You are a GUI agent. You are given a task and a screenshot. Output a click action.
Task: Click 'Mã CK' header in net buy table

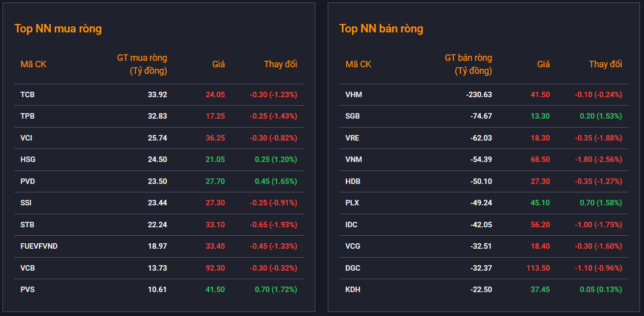click(x=33, y=64)
